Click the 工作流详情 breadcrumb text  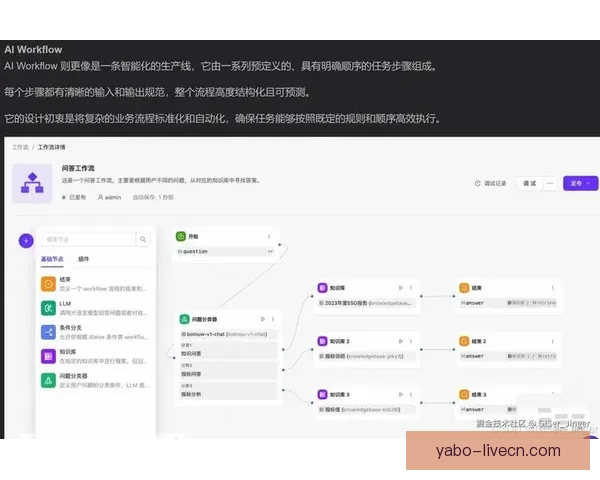pyautogui.click(x=51, y=147)
